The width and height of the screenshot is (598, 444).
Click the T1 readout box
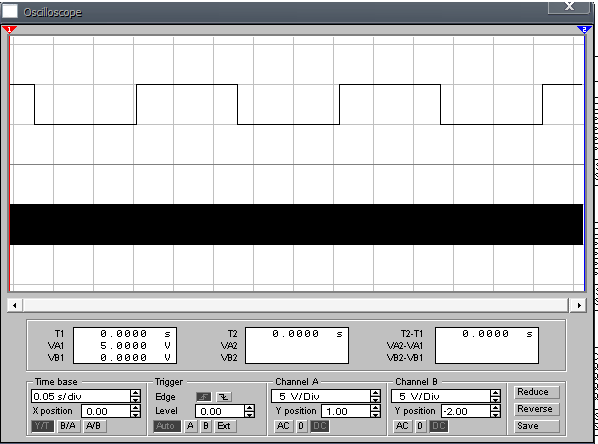(125, 346)
